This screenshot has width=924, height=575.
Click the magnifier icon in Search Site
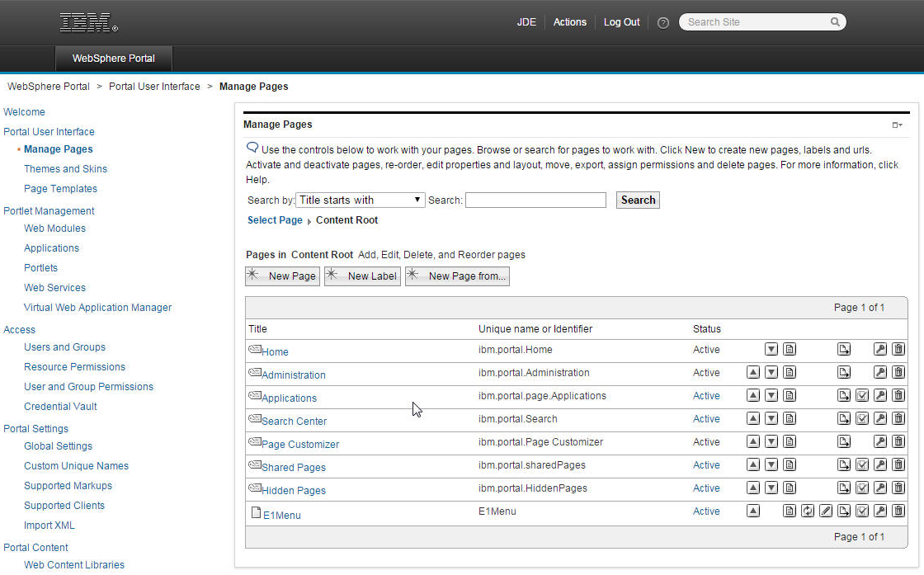pos(834,21)
